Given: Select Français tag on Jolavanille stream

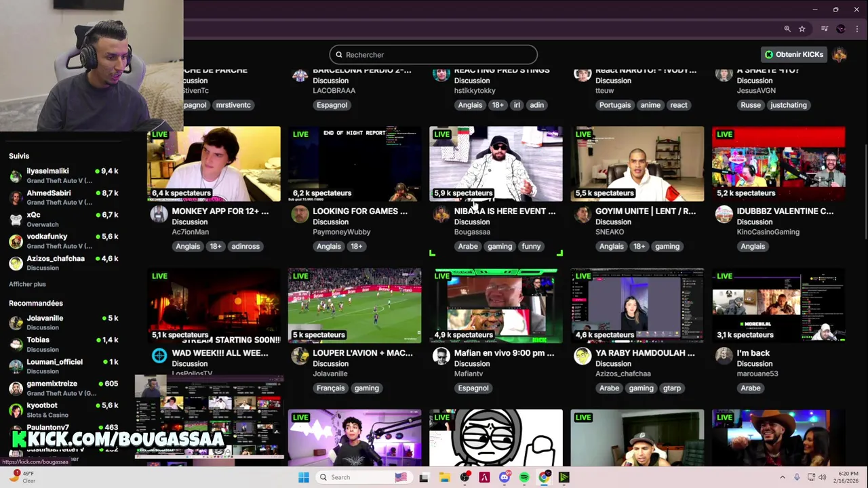Looking at the screenshot, I should (x=330, y=388).
